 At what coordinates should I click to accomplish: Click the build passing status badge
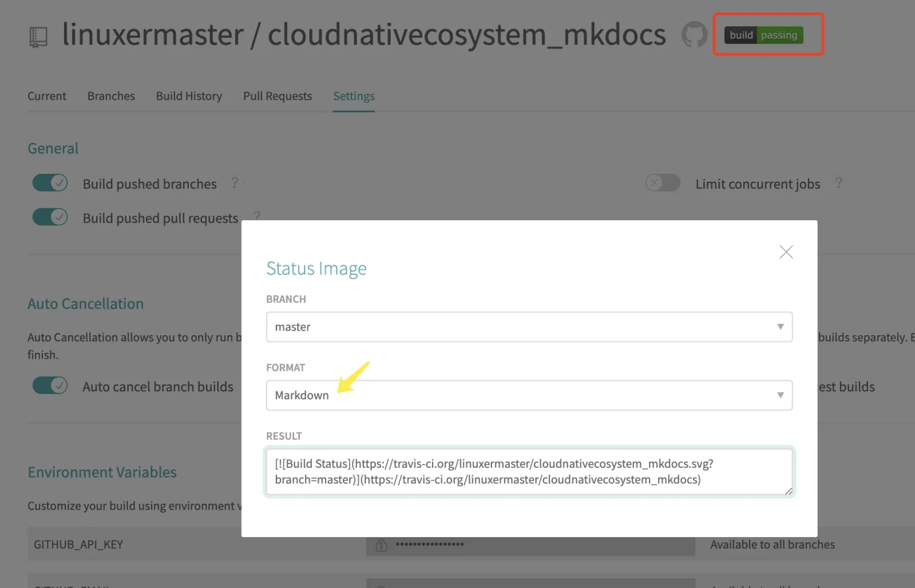coord(763,35)
